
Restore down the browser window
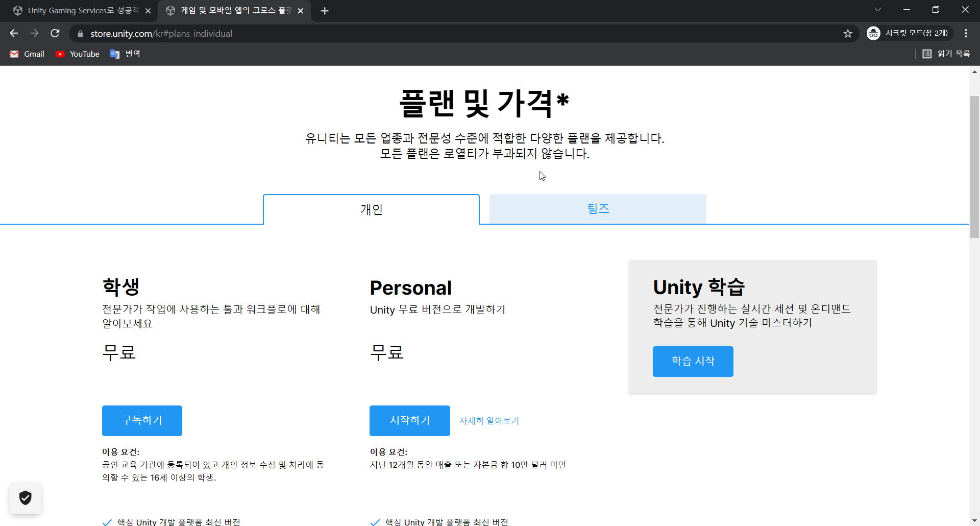point(936,10)
